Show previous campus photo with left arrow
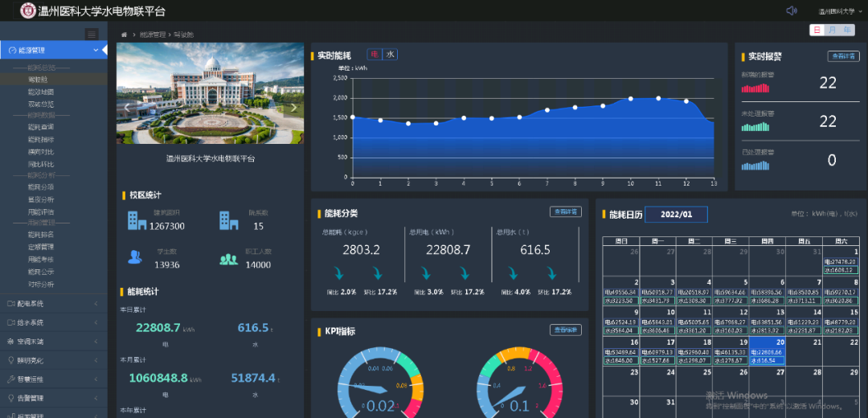Screen dimensions: 868x418 [x=127, y=108]
